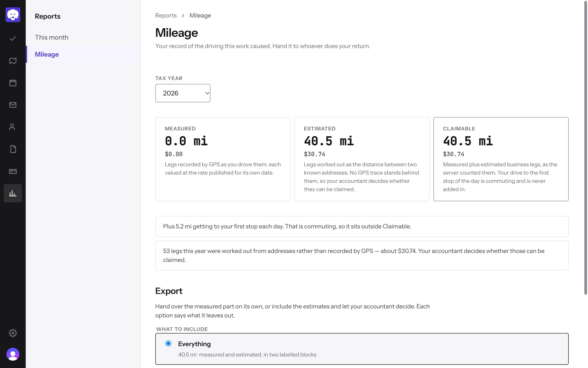This screenshot has width=588, height=368.
Task: Open the Tax Year 2026 dropdown
Action: (x=183, y=93)
